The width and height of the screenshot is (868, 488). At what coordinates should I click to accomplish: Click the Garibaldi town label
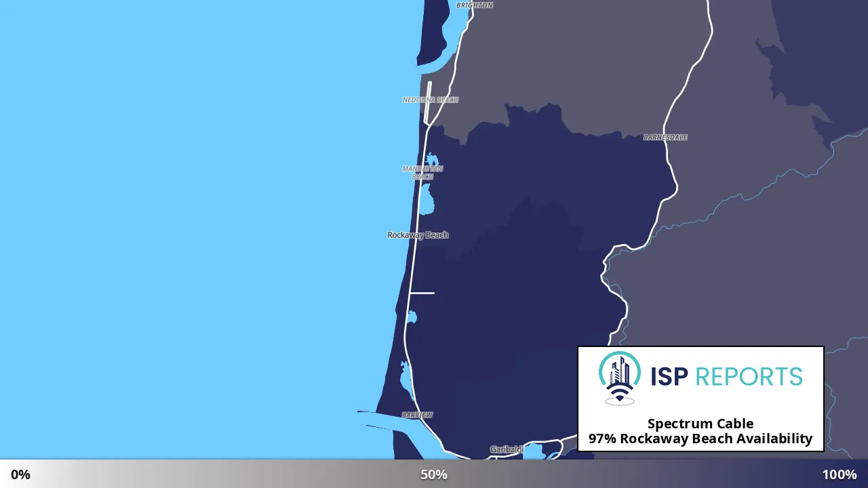[x=507, y=449]
